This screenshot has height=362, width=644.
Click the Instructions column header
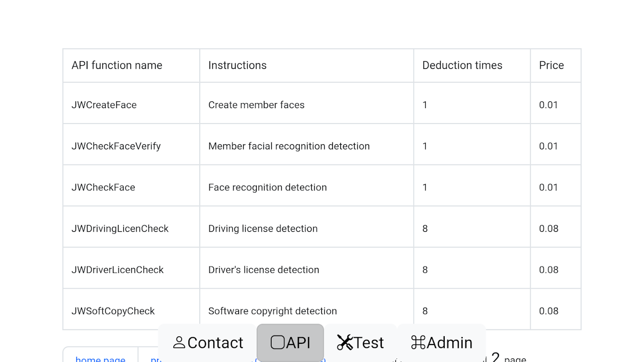[x=237, y=65]
